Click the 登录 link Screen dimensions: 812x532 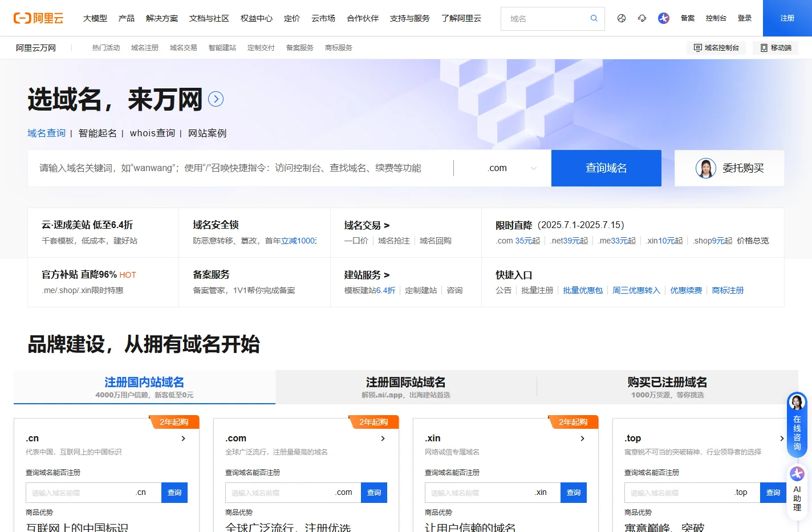click(745, 18)
